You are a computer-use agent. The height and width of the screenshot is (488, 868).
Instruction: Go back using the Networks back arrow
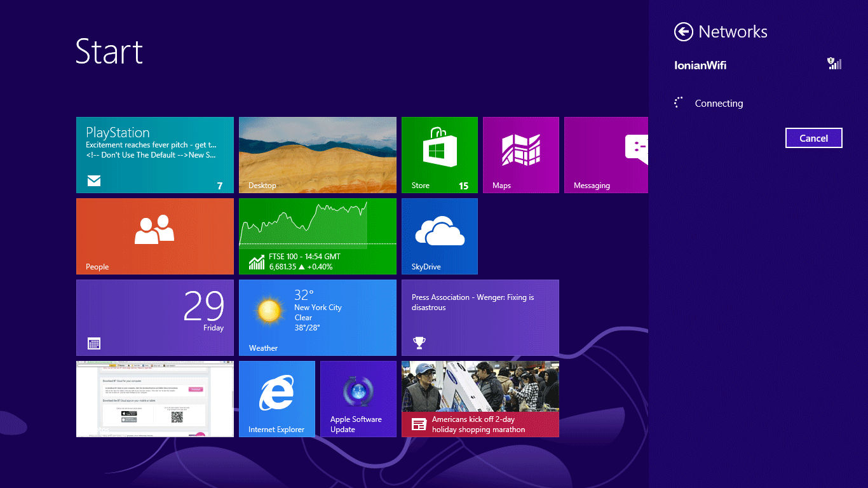pos(684,32)
